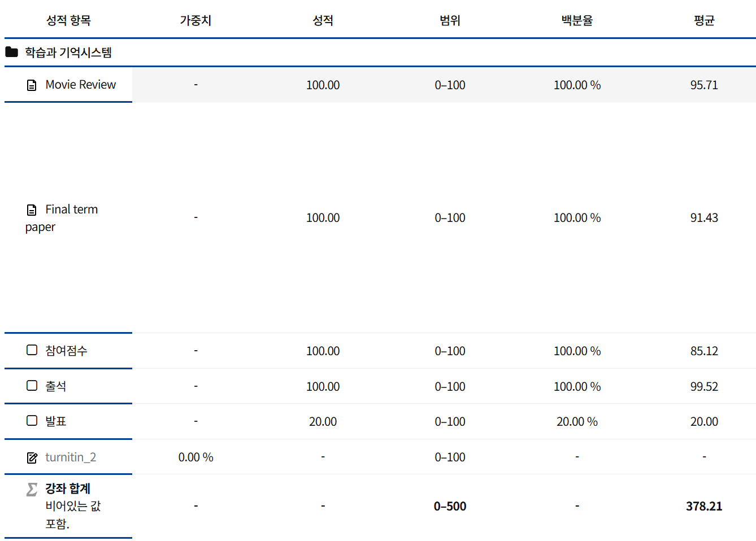Click the 학습과 기억시스템 category title
756x541 pixels.
[68, 53]
